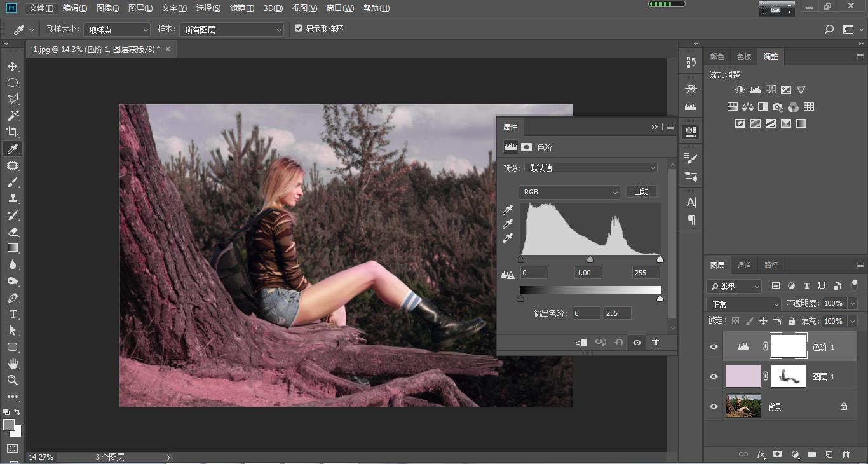Select the Hand tool
The height and width of the screenshot is (464, 868).
[x=13, y=364]
